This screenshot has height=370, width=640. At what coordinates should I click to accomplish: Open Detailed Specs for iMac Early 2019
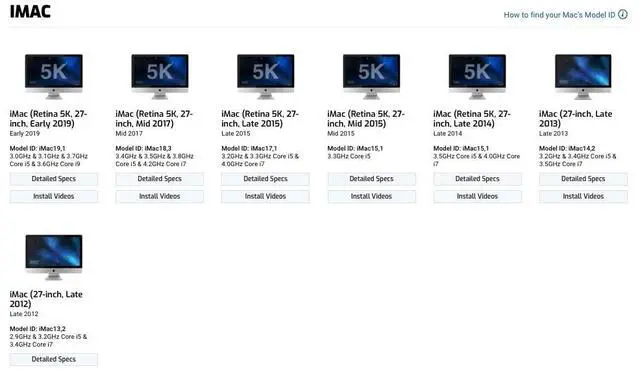(x=53, y=179)
